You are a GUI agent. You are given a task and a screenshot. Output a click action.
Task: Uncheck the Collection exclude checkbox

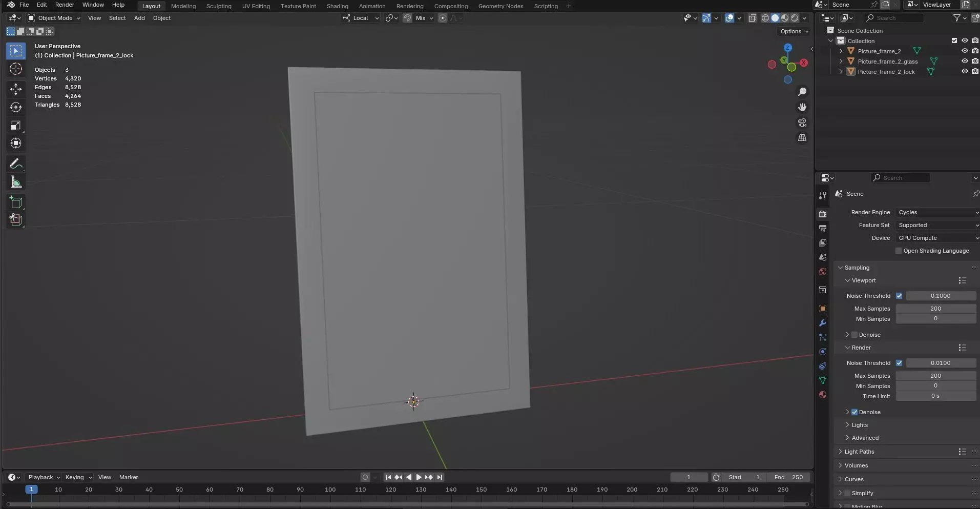[954, 40]
